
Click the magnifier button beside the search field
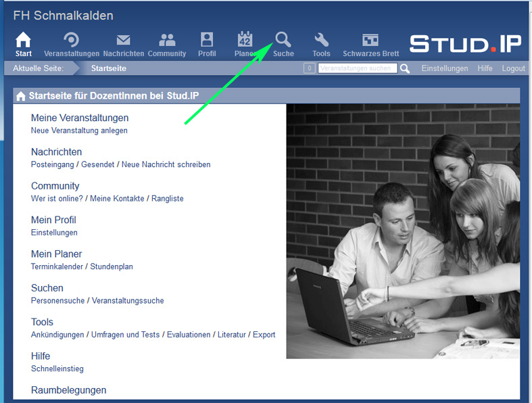tap(405, 68)
